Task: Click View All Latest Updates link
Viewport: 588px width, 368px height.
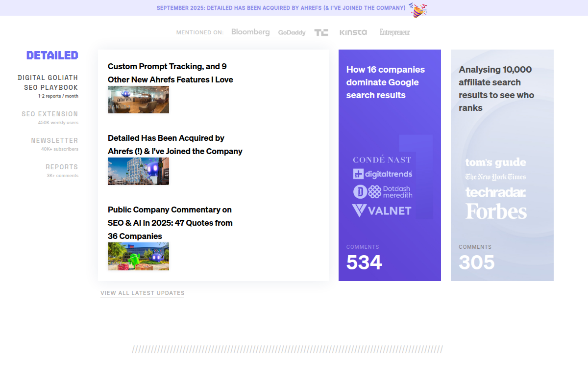Action: [x=142, y=293]
